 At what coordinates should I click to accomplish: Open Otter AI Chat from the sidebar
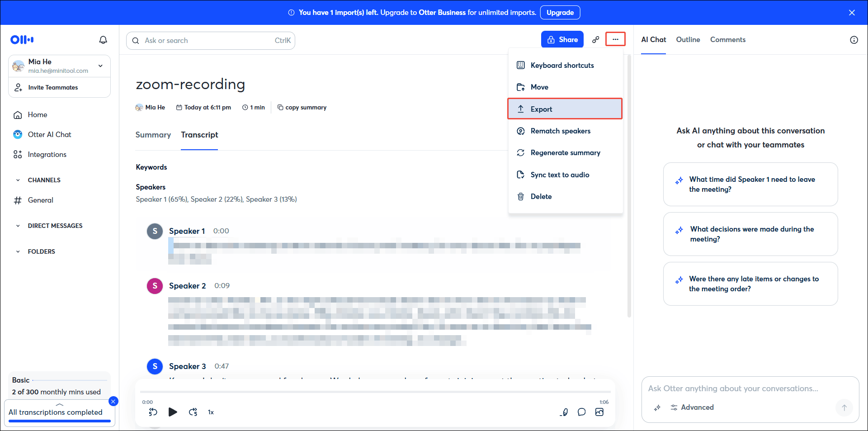[x=49, y=134]
